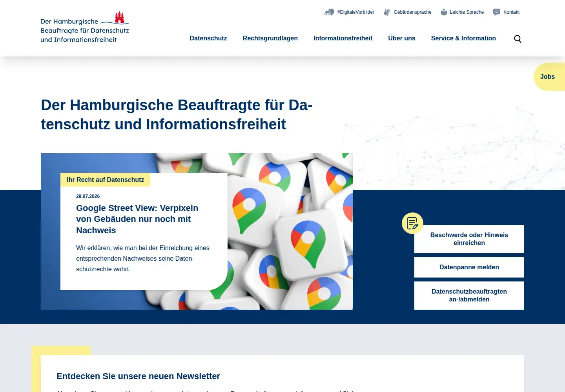
Task: Open the Kontakt link
Action: [512, 12]
